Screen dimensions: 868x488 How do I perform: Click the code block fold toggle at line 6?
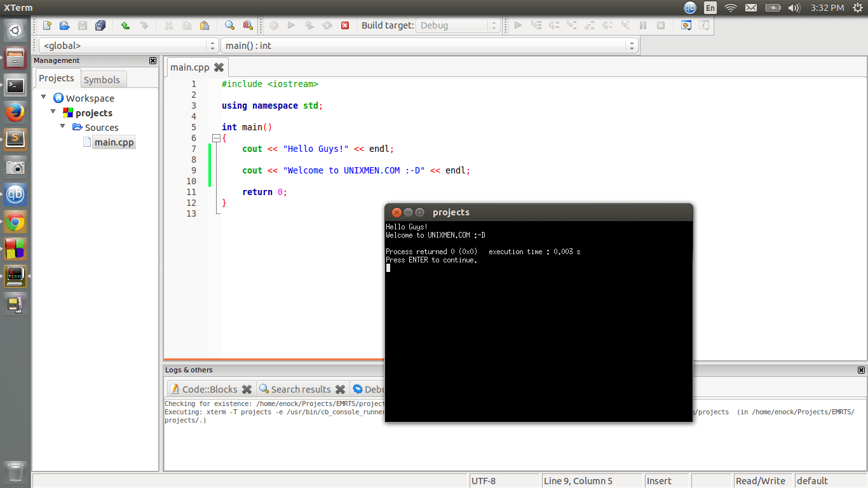[216, 138]
